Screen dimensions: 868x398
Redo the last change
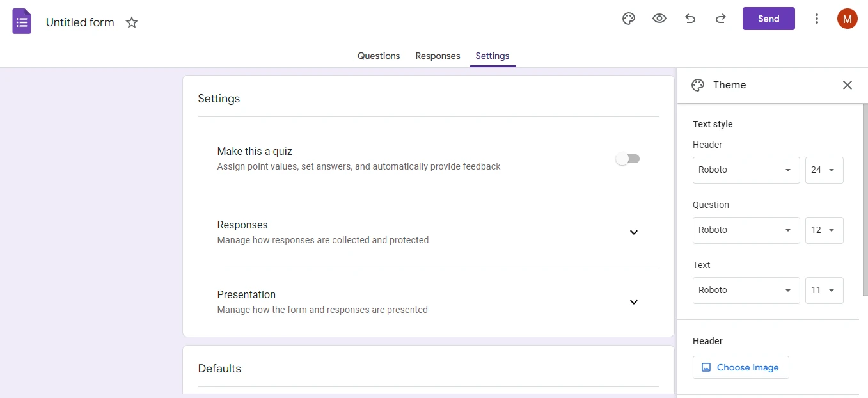click(x=721, y=19)
